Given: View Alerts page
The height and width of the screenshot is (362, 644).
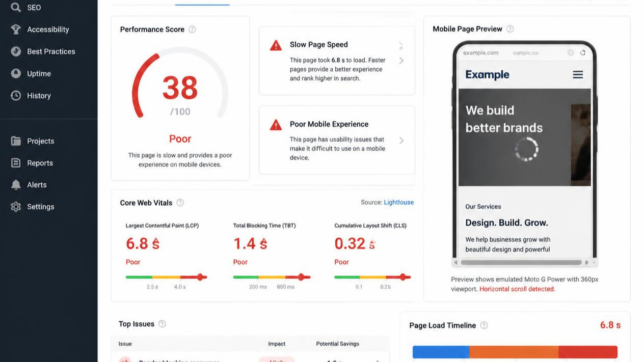Looking at the screenshot, I should [37, 185].
